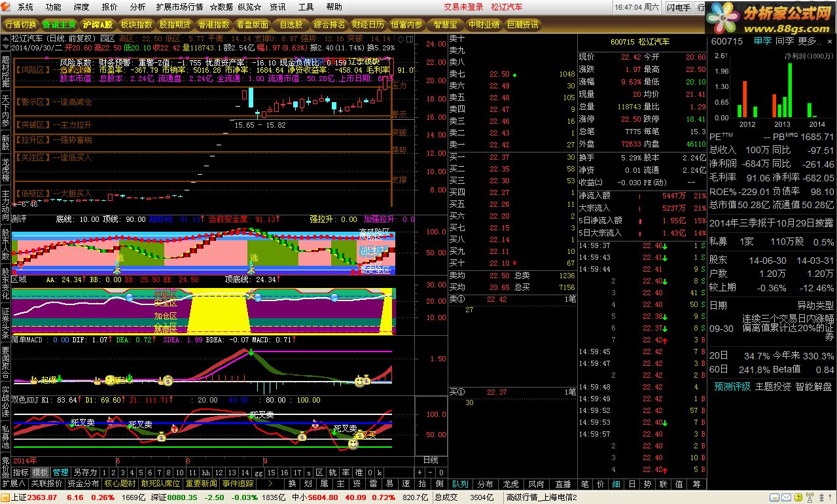Switch to 模板 mode
The image size is (837, 504).
[x=41, y=472]
